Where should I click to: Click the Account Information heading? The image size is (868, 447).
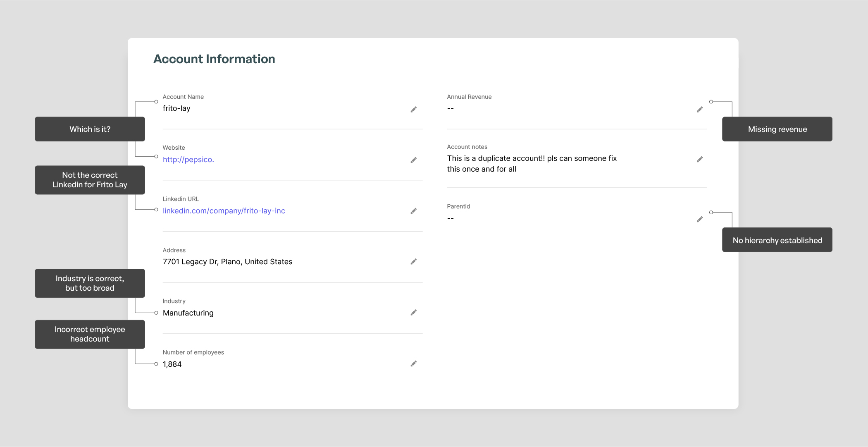tap(214, 59)
